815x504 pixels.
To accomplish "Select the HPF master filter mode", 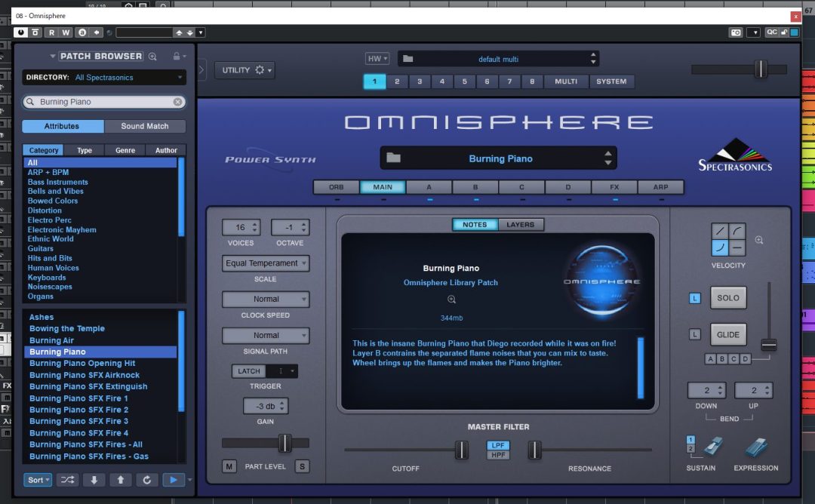I will click(x=498, y=455).
